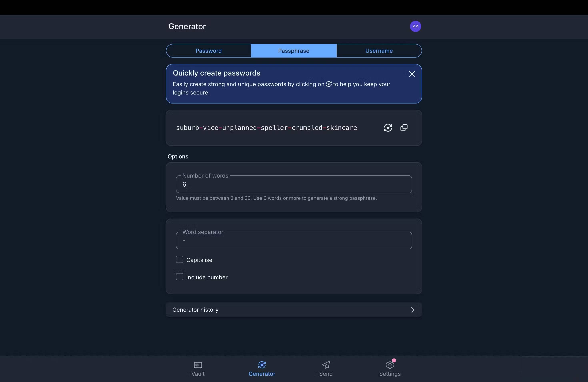This screenshot has width=588, height=382.
Task: Tick the Include number checkbox
Action: [180, 277]
